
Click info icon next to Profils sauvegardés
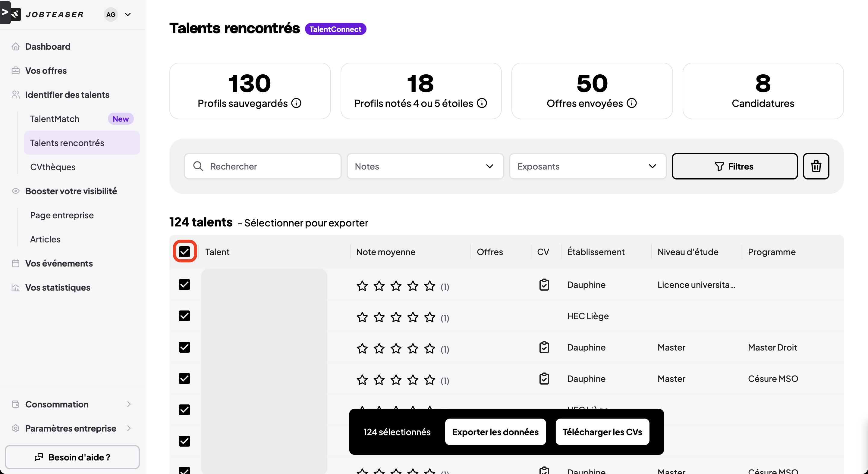point(296,103)
